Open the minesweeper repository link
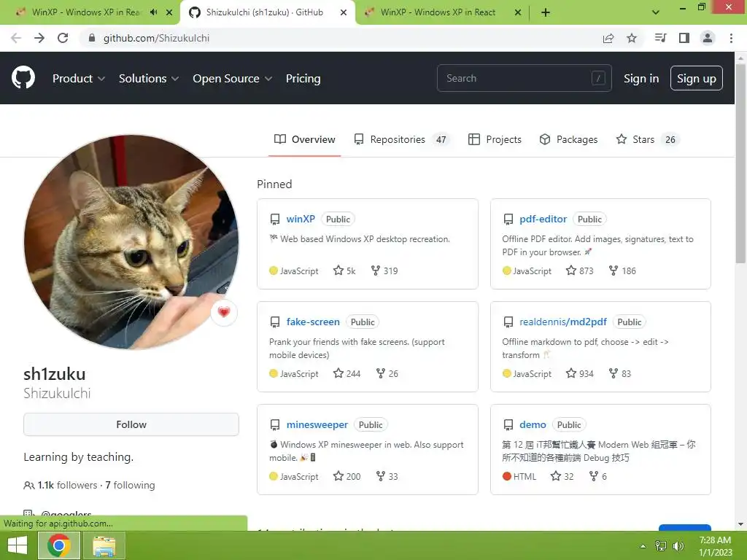The height and width of the screenshot is (560, 747). point(317,425)
